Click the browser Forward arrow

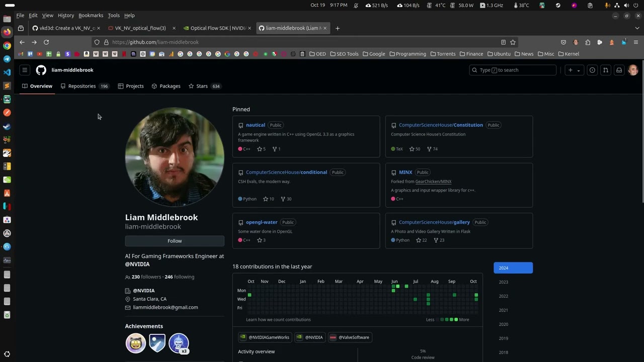point(34,42)
